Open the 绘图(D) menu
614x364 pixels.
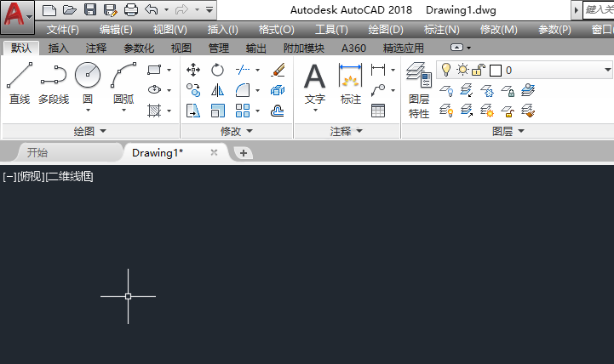click(x=386, y=29)
